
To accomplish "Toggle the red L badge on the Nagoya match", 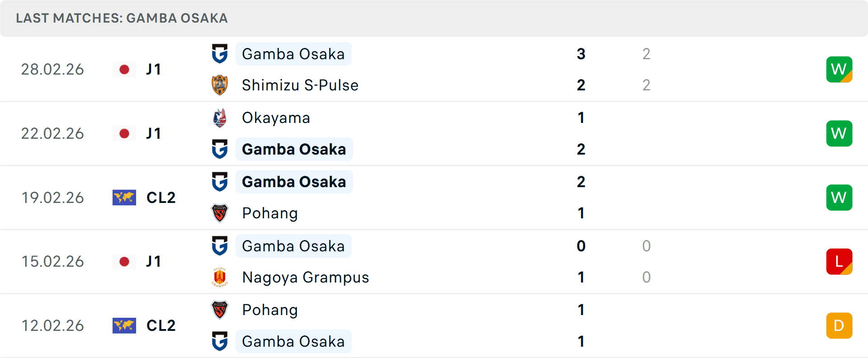I will [x=839, y=261].
